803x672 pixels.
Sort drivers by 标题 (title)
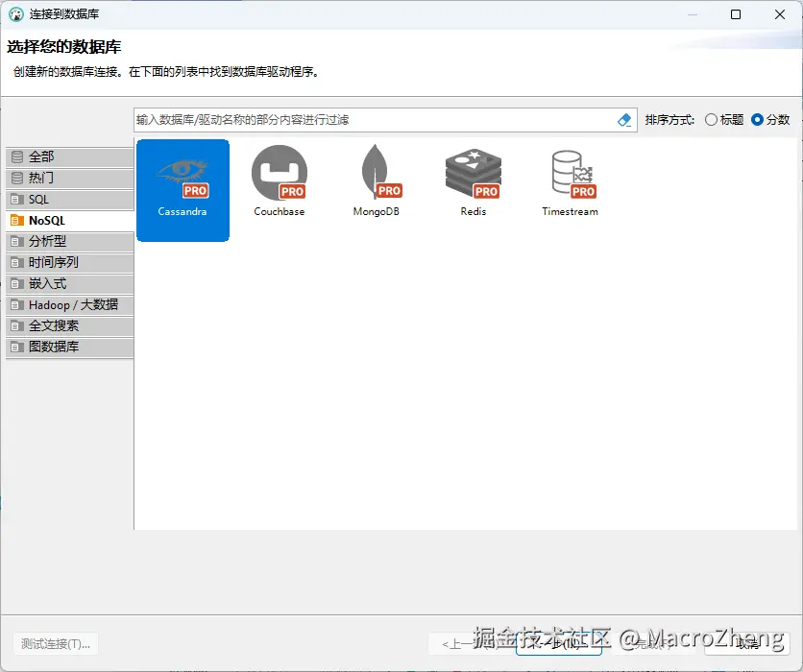(724, 120)
